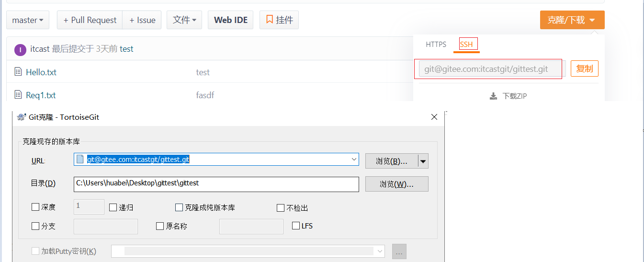Image resolution: width=644 pixels, height=262 pixels.
Task: Click the 挂件 bookmark button
Action: pyautogui.click(x=279, y=20)
